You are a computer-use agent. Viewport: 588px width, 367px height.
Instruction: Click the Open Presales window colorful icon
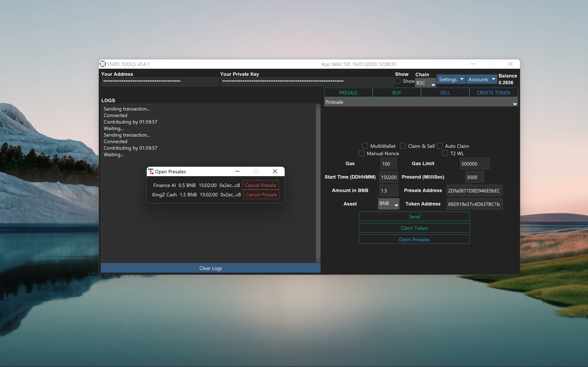[x=151, y=171]
